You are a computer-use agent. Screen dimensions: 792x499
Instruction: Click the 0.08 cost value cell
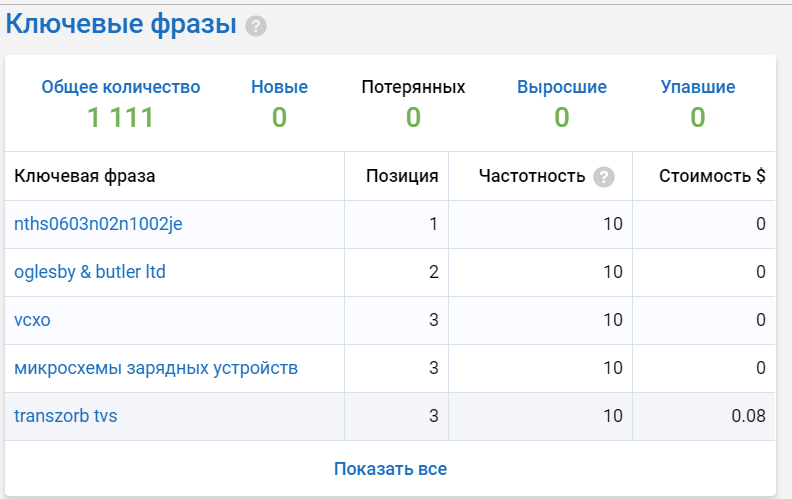tap(748, 416)
